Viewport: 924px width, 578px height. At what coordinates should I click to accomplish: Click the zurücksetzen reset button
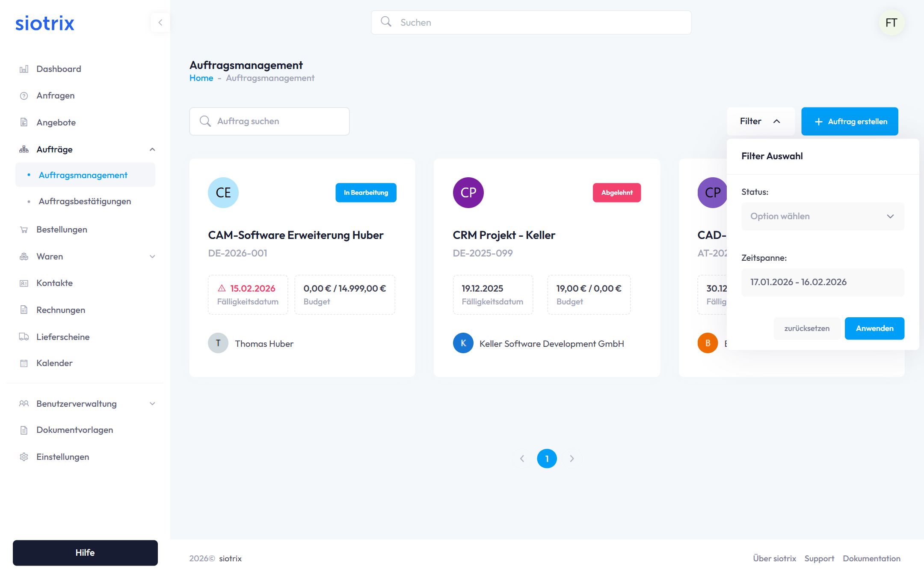point(806,328)
